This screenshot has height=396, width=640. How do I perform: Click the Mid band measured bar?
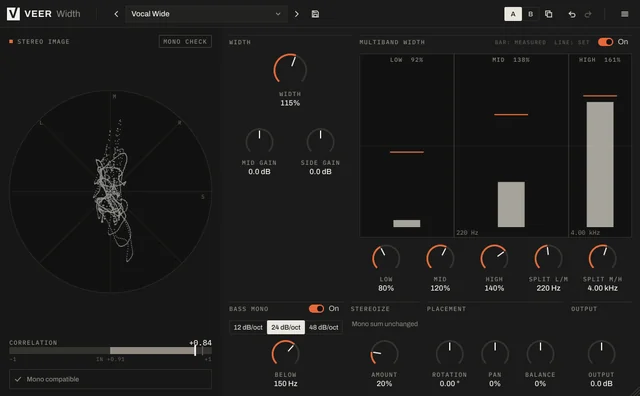pyautogui.click(x=511, y=204)
